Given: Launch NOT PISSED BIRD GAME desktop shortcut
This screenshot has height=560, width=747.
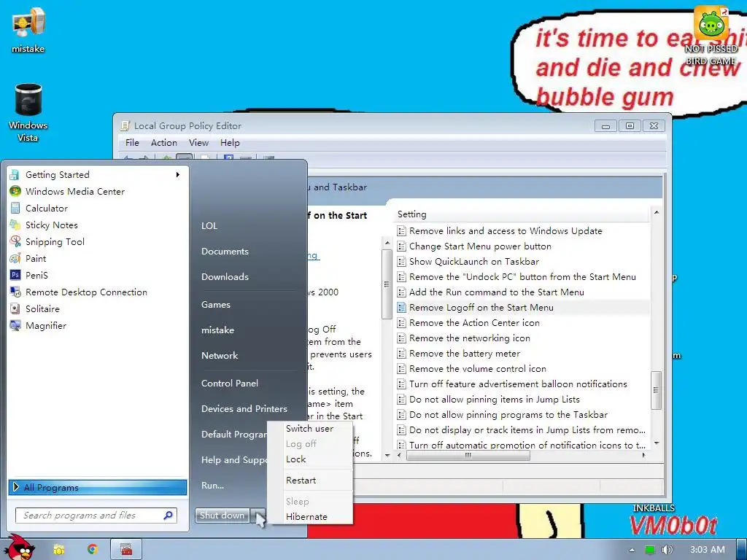Looking at the screenshot, I should point(711,36).
